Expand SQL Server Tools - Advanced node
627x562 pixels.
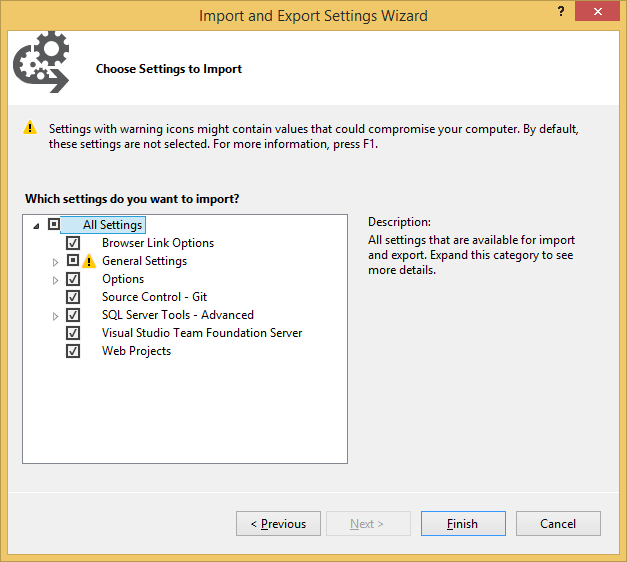coord(56,316)
